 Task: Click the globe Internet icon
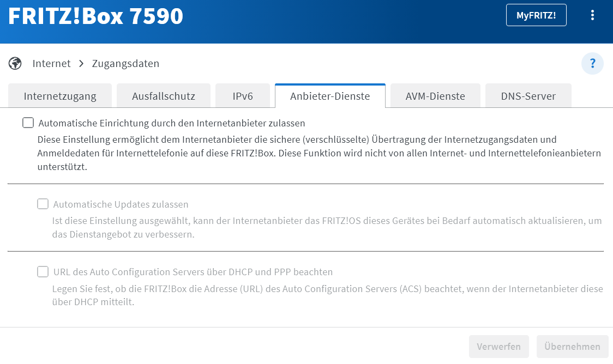point(15,63)
